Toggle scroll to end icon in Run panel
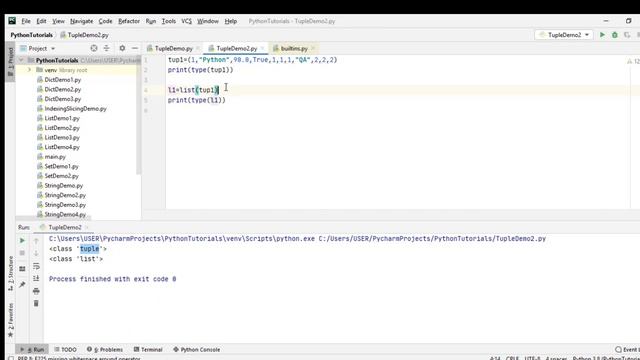Screen dimensions: 640x360 pyautogui.click(x=36, y=278)
